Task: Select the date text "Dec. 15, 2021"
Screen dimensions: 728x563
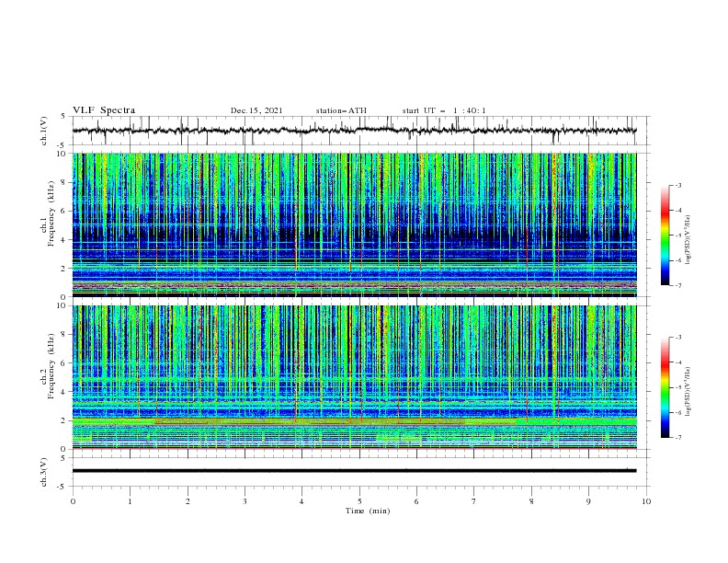Action: click(256, 110)
